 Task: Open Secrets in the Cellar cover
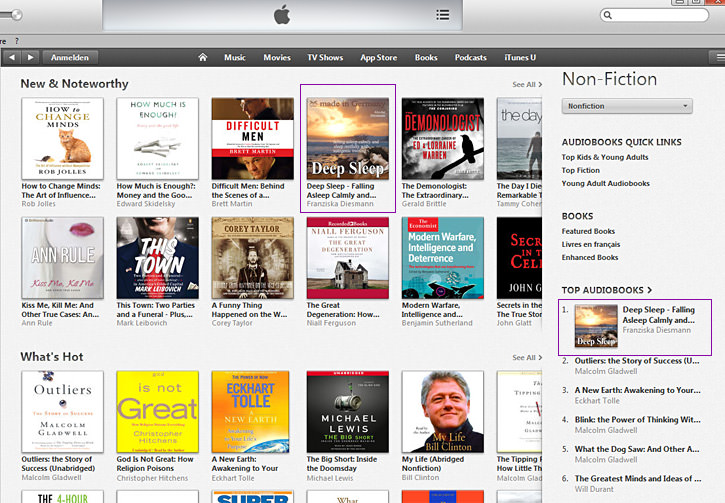(x=519, y=258)
